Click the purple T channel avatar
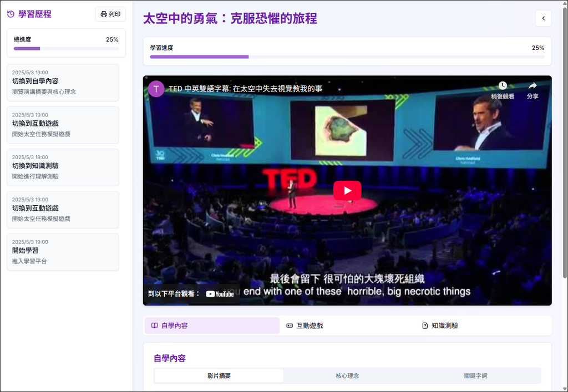This screenshot has width=568, height=392. [x=156, y=89]
